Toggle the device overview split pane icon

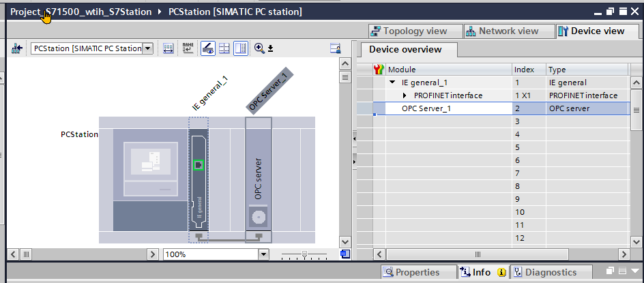[x=241, y=48]
